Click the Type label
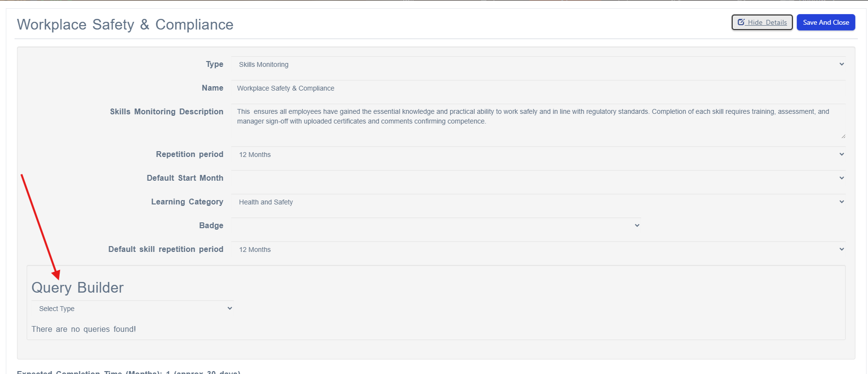Image resolution: width=868 pixels, height=374 pixels. pos(214,64)
